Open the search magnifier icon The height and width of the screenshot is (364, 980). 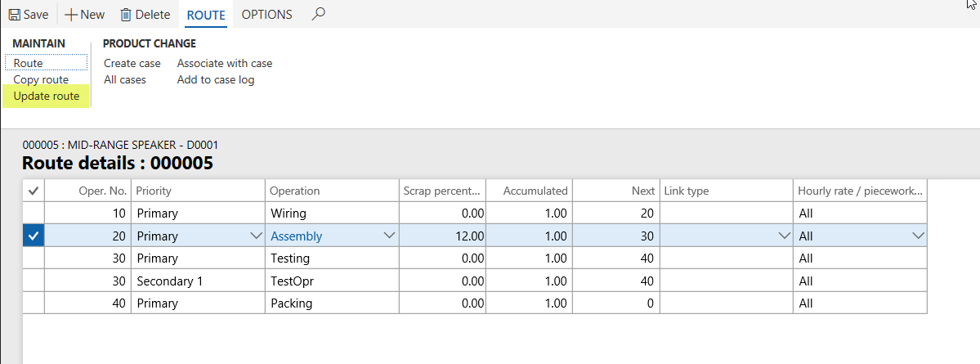tap(319, 14)
